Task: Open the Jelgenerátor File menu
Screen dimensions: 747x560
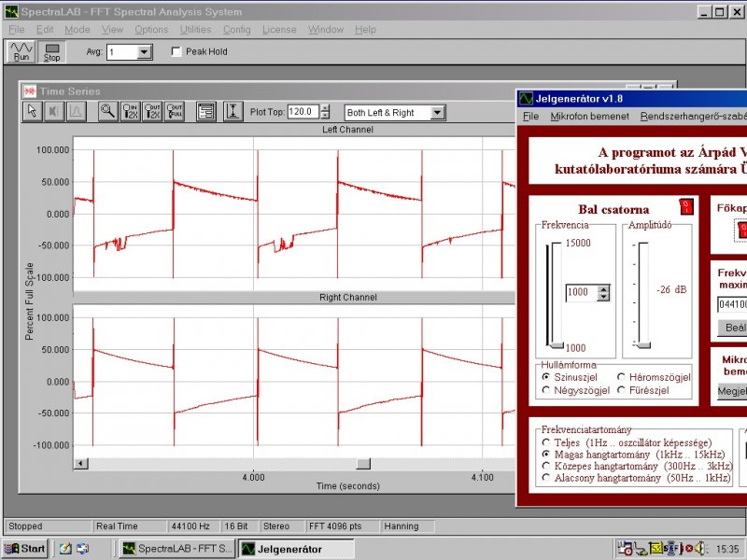Action: [x=530, y=116]
